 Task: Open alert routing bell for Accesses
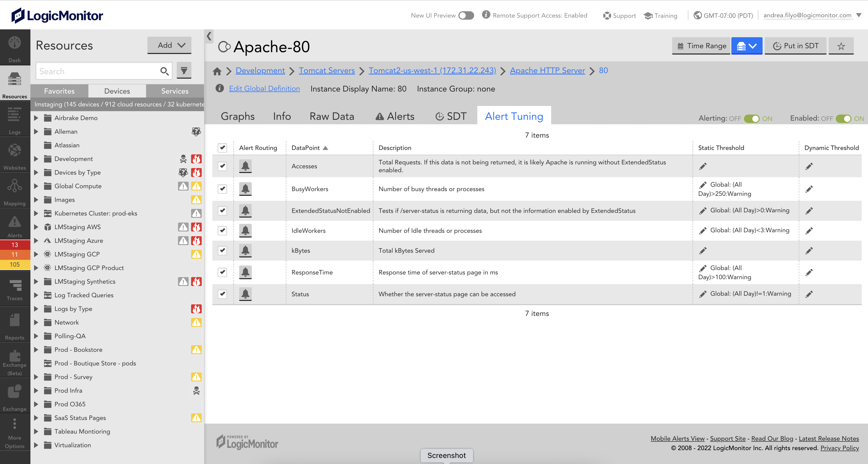245,166
